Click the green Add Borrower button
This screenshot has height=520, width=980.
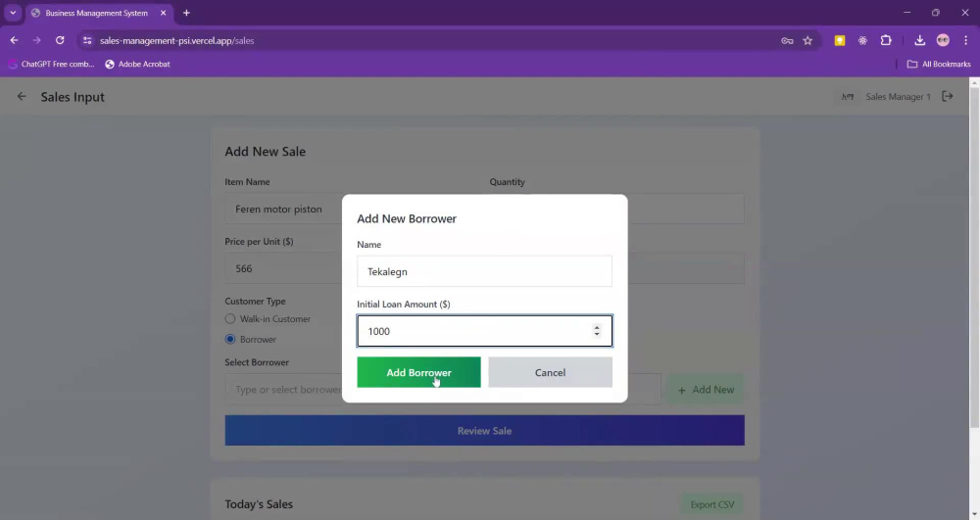(x=418, y=372)
